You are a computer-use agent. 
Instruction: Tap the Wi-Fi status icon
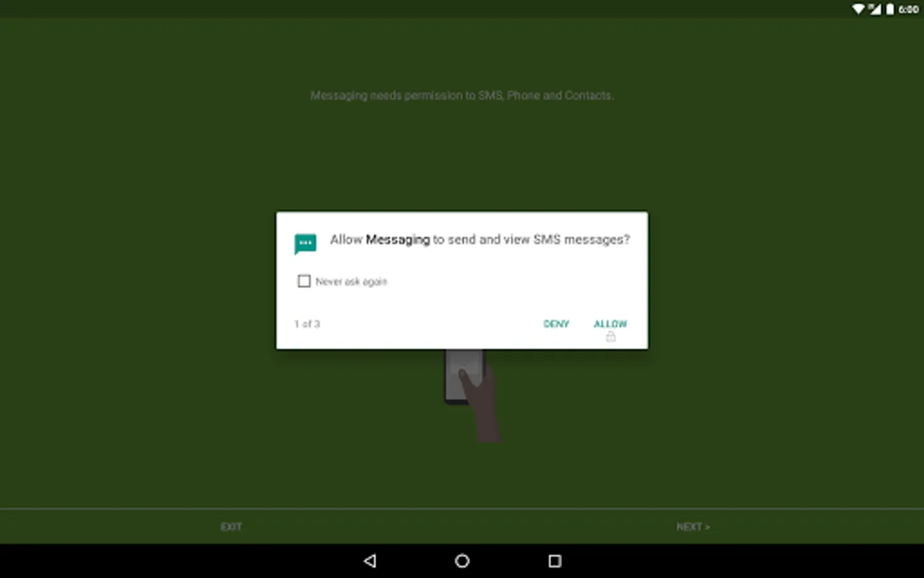[858, 9]
